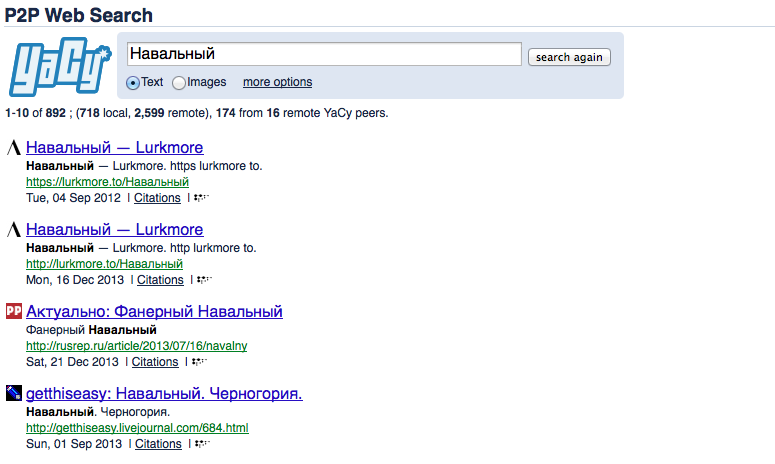Open the Актуально: Фанерный Навальный result

(154, 311)
